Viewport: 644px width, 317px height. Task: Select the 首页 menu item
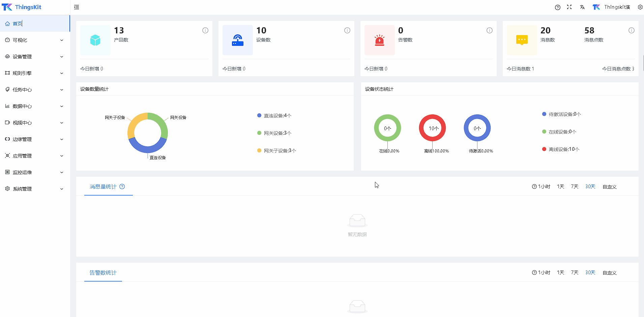point(35,24)
